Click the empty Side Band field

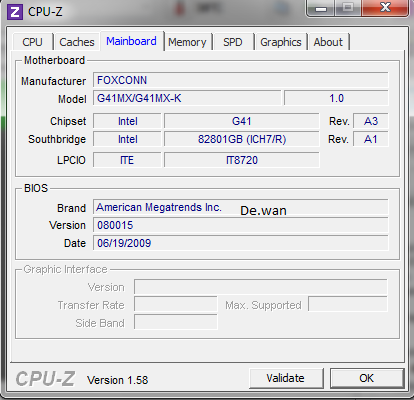(176, 323)
